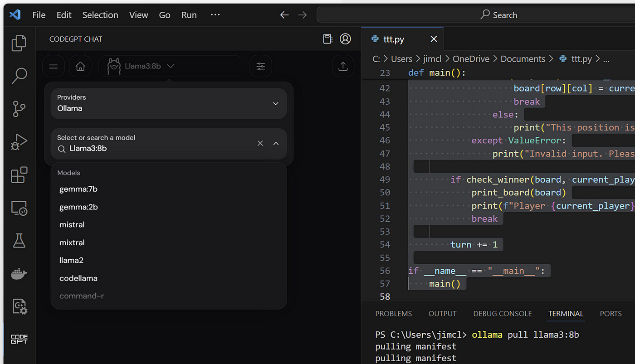Viewport: 635px width, 364px height.
Task: Open the CodeGPT chat settings sliders icon
Action: click(x=260, y=66)
